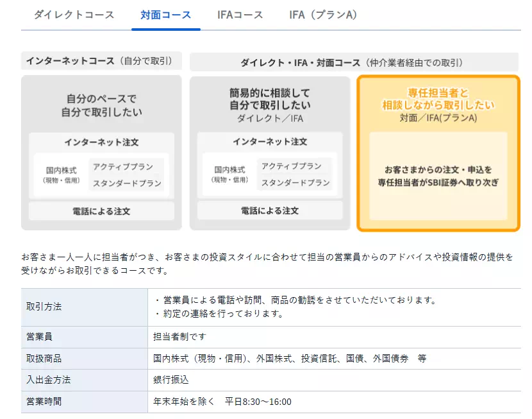Select the 簡易的に相談して自分で取引したい card title

(x=270, y=99)
